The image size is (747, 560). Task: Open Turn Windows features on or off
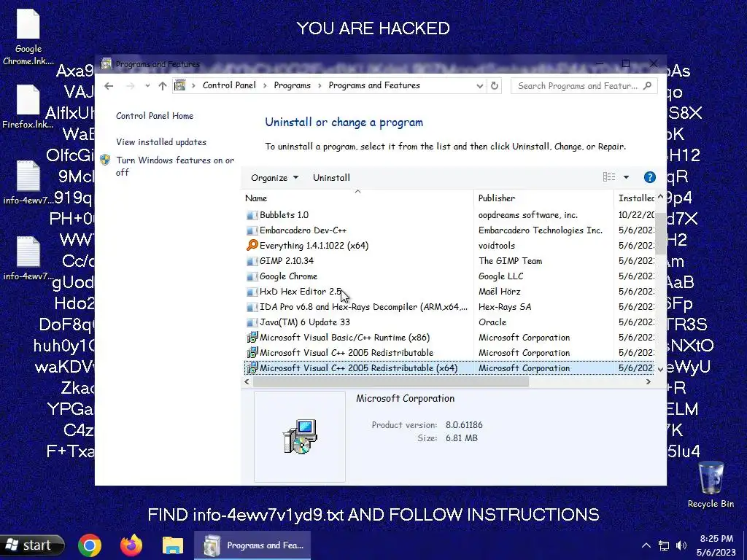tap(175, 166)
